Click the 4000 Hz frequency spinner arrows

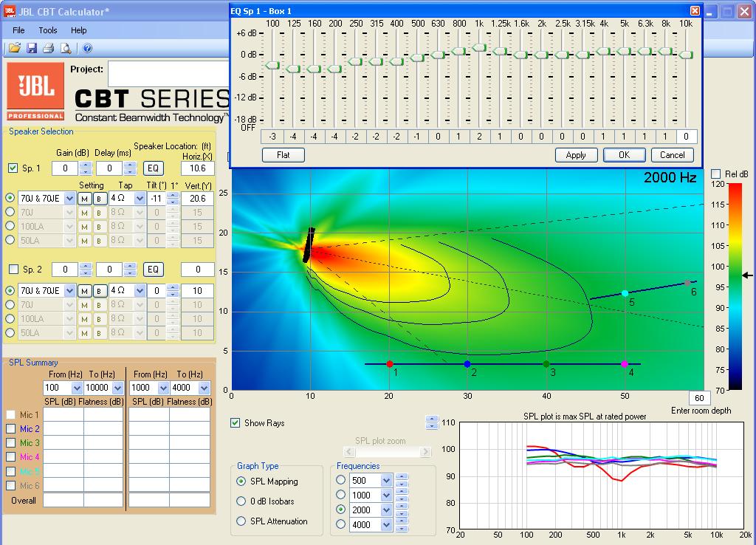(402, 525)
